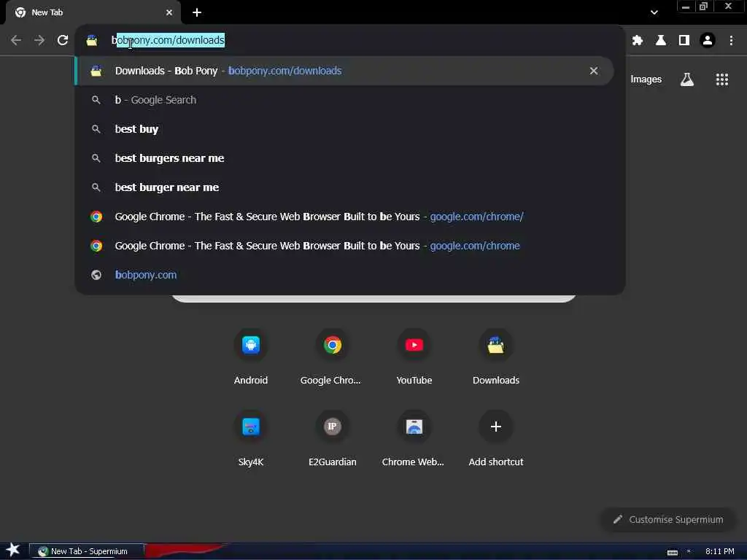Click the Images link
The height and width of the screenshot is (560, 747).
[646, 79]
